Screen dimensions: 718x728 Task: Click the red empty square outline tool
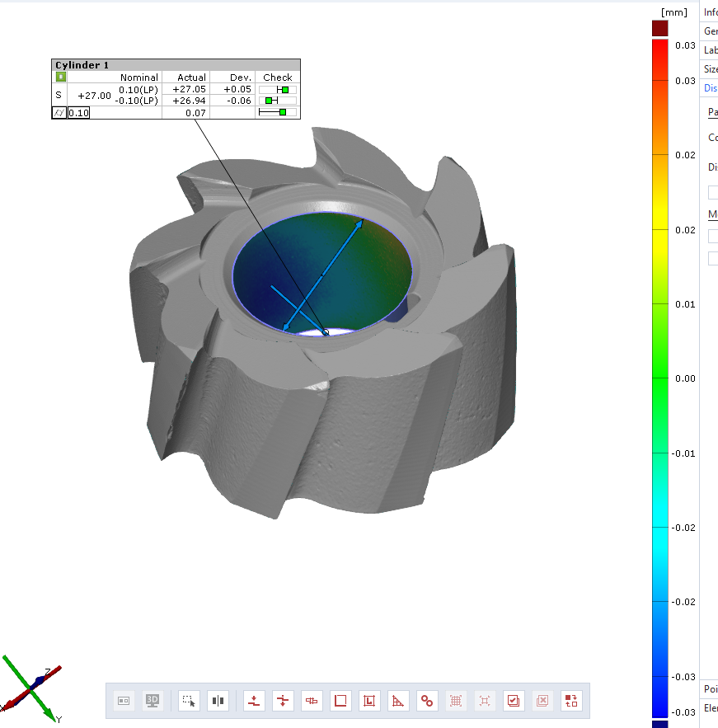click(340, 701)
